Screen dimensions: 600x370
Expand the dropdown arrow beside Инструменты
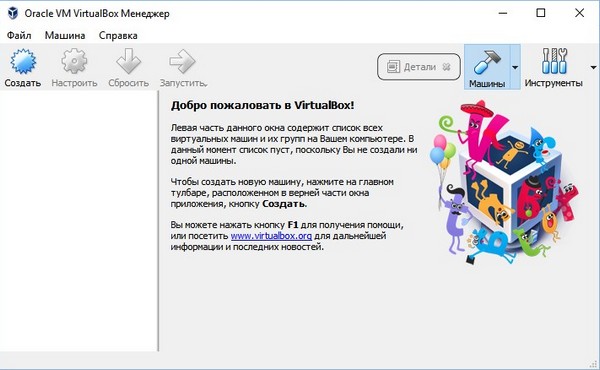[593, 67]
